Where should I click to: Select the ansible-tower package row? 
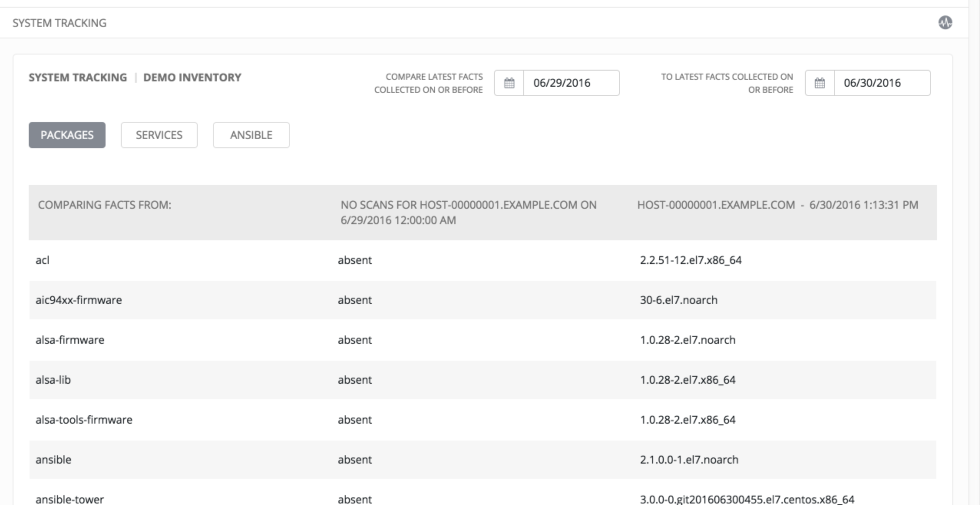70,499
